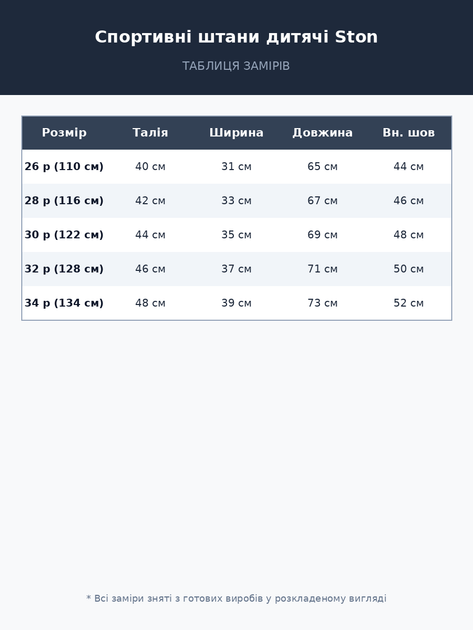This screenshot has height=630, width=473.
Task: Click the 33 см width cell
Action: pyautogui.click(x=236, y=200)
